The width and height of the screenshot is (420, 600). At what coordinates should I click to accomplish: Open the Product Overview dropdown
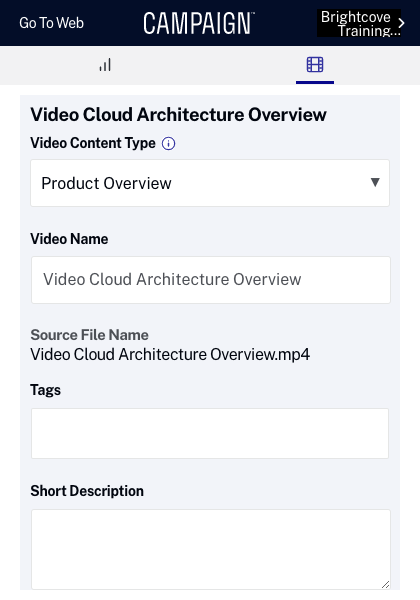pos(210,183)
